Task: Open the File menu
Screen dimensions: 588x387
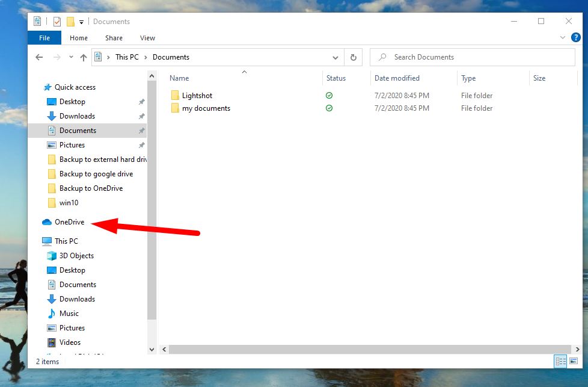Action: point(44,38)
